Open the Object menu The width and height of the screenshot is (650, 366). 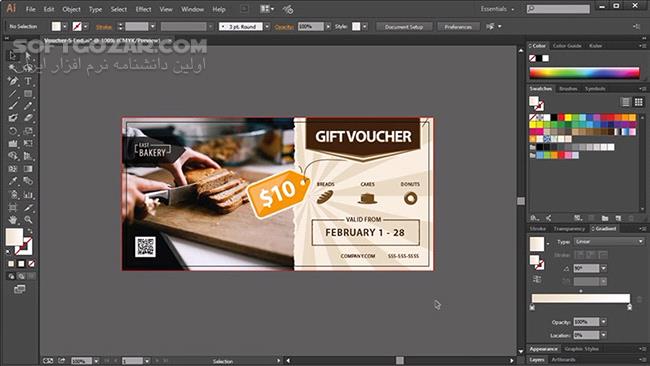coord(71,9)
